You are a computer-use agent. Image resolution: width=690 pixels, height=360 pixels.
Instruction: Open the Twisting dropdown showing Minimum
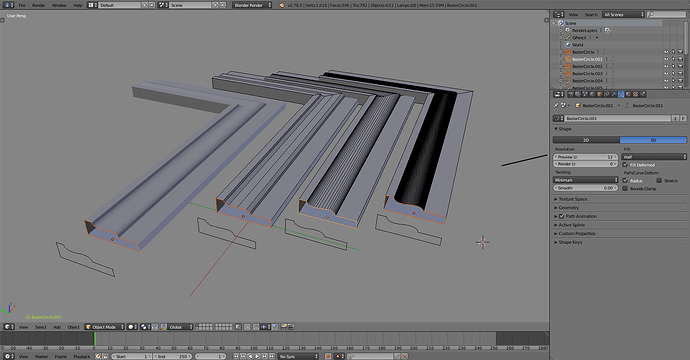tap(586, 180)
